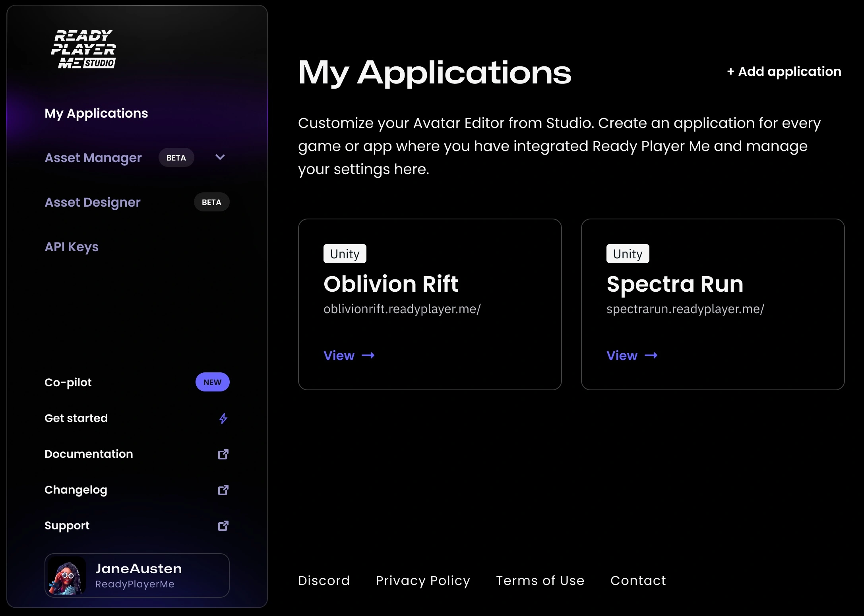The height and width of the screenshot is (616, 864).
Task: Click external link icon next to Support
Action: point(223,526)
